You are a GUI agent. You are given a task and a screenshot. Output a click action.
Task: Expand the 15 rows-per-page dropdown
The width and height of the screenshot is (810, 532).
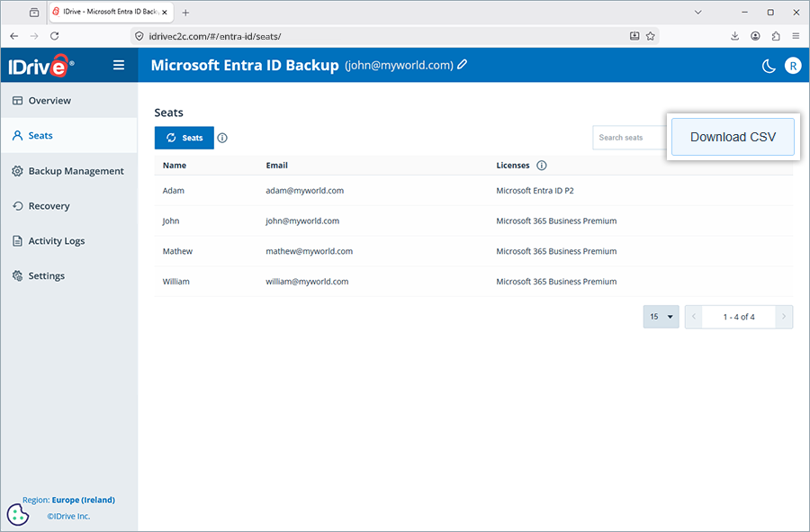pyautogui.click(x=661, y=317)
